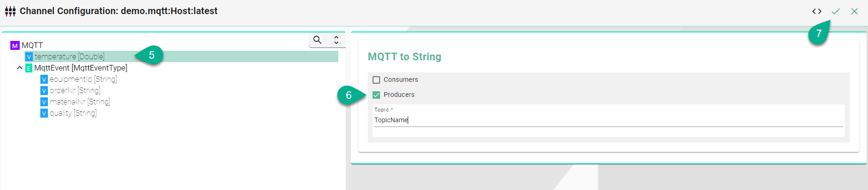The height and width of the screenshot is (190, 868).
Task: Click the Topic input field
Action: (608, 120)
